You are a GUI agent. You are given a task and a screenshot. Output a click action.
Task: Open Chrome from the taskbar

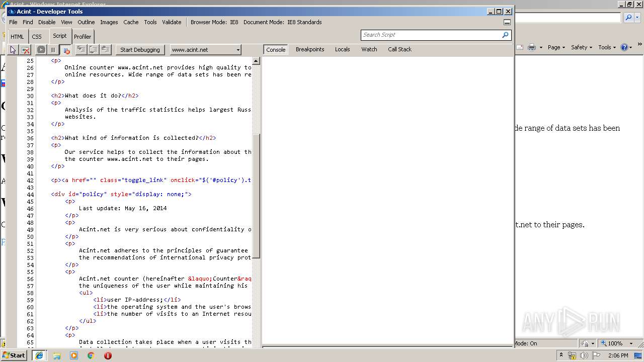tap(91, 355)
